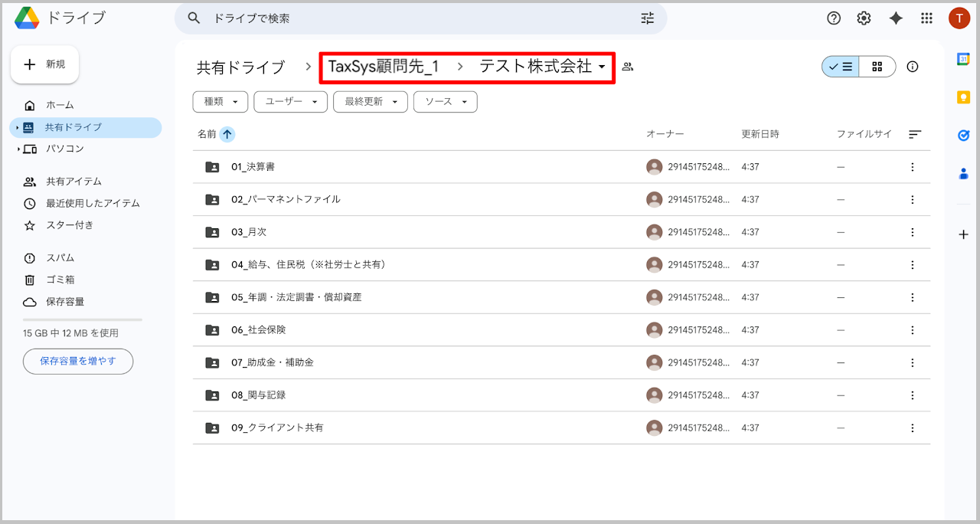Go to TaxSys顧問先_1 breadcrumb
Screen dimensions: 980x524
click(384, 67)
